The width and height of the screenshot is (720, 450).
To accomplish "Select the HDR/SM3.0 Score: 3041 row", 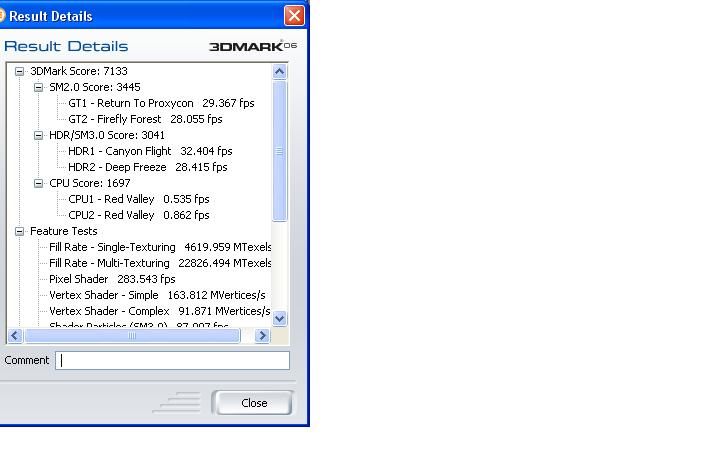I will pos(107,135).
